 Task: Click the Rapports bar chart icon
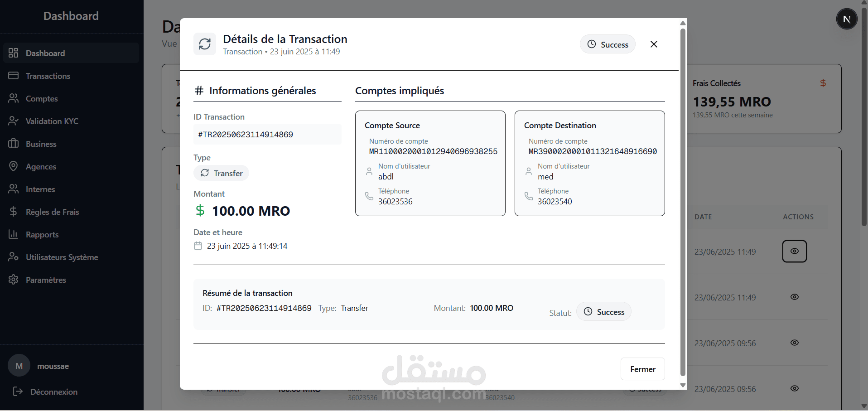point(13,234)
